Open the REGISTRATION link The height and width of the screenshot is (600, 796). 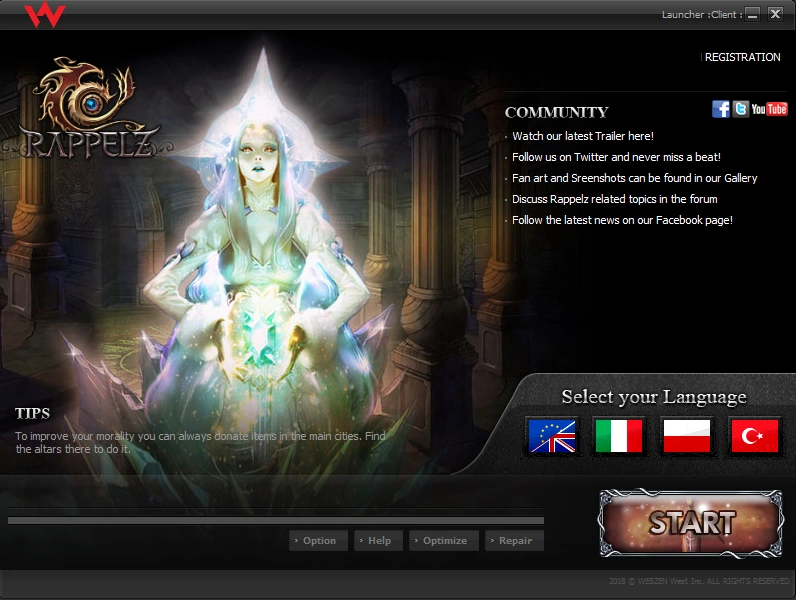click(x=743, y=57)
